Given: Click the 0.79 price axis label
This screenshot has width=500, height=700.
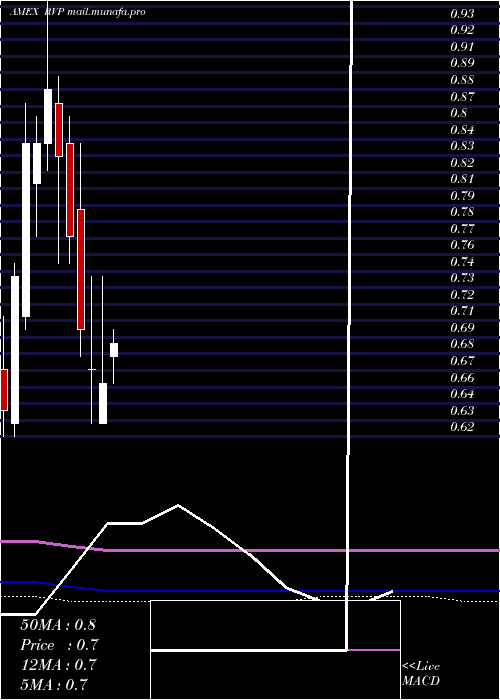Looking at the screenshot, I should [x=462, y=196].
